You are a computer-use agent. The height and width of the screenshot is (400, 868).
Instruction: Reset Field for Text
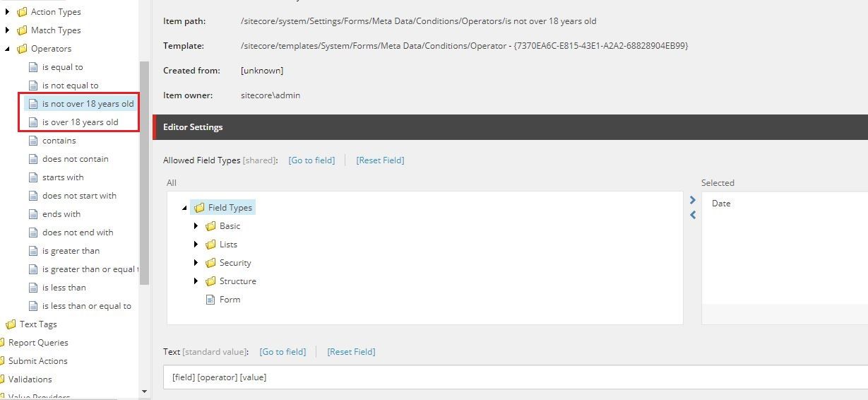pos(351,352)
